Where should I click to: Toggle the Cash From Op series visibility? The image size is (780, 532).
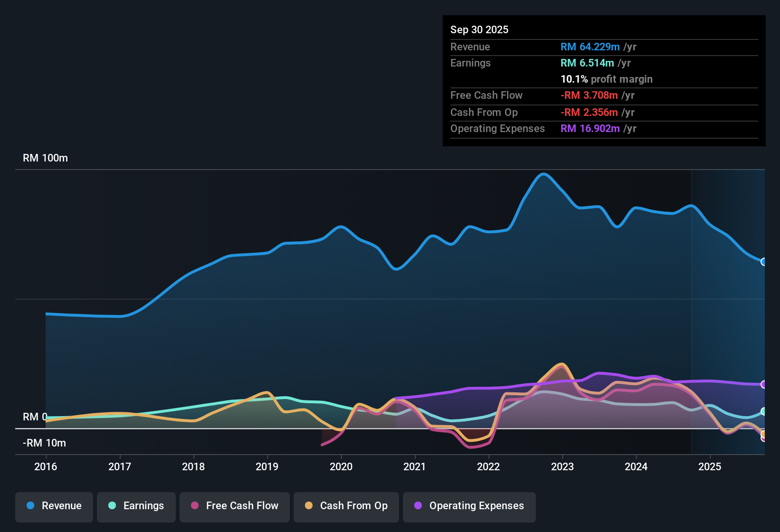346,506
